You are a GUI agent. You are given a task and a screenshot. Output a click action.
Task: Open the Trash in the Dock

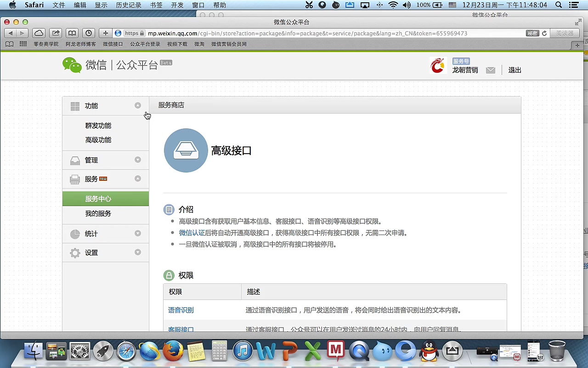tap(557, 351)
